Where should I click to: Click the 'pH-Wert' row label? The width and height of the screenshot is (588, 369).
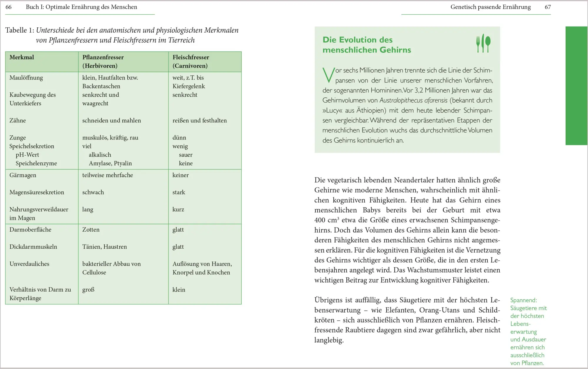click(x=27, y=155)
